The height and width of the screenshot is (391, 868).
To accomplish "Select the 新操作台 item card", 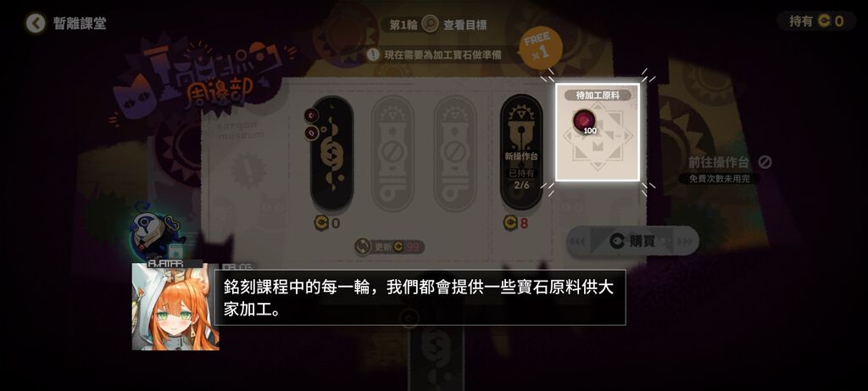I will point(521,153).
